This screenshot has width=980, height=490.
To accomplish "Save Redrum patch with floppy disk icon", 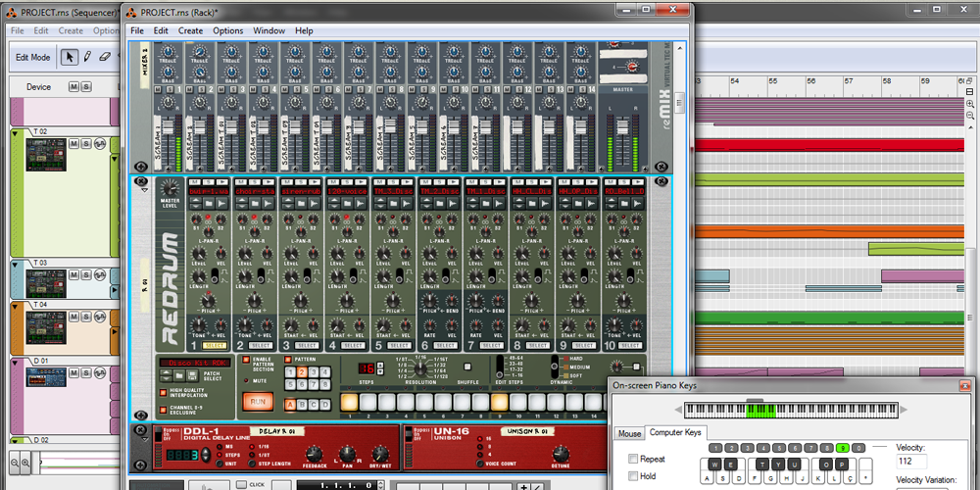I will click(191, 376).
